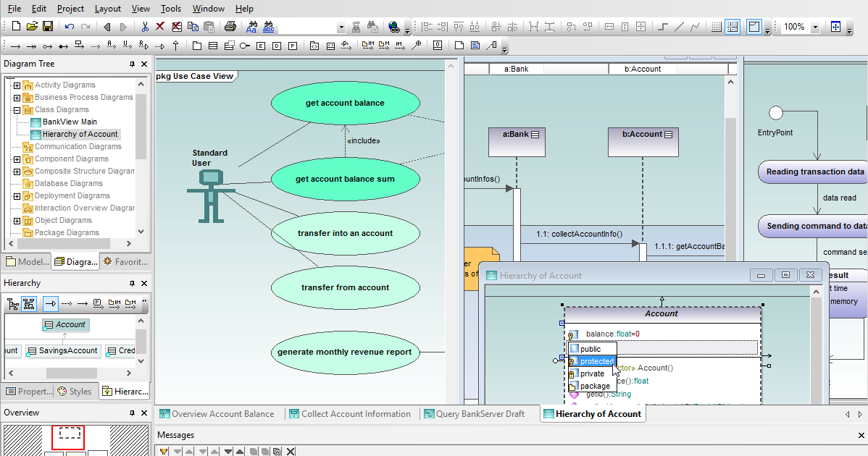
Task: Click the Print icon
Action: (230, 27)
